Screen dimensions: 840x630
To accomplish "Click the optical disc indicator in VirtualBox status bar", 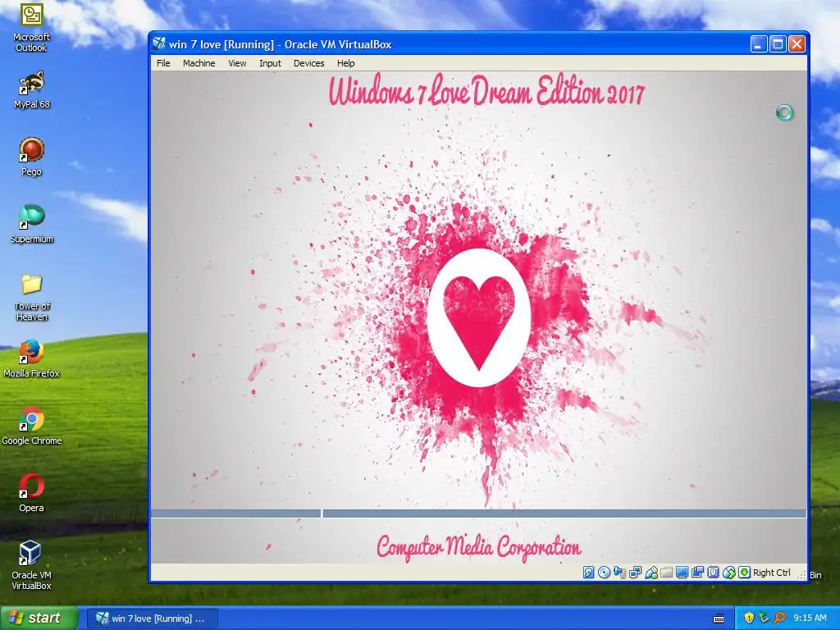I will click(604, 573).
